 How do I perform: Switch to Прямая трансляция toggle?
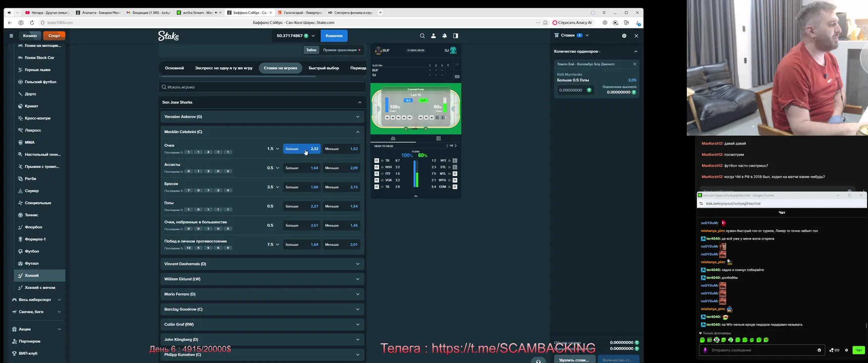(342, 50)
